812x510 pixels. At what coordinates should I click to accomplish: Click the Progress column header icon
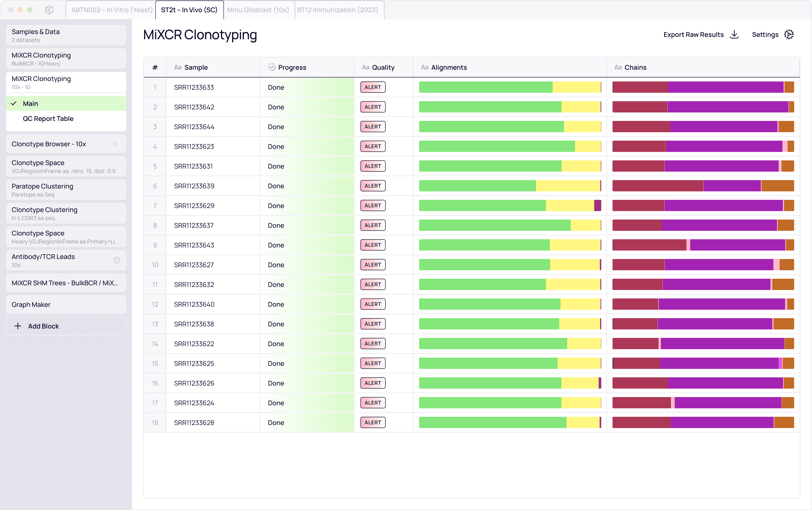pos(271,67)
